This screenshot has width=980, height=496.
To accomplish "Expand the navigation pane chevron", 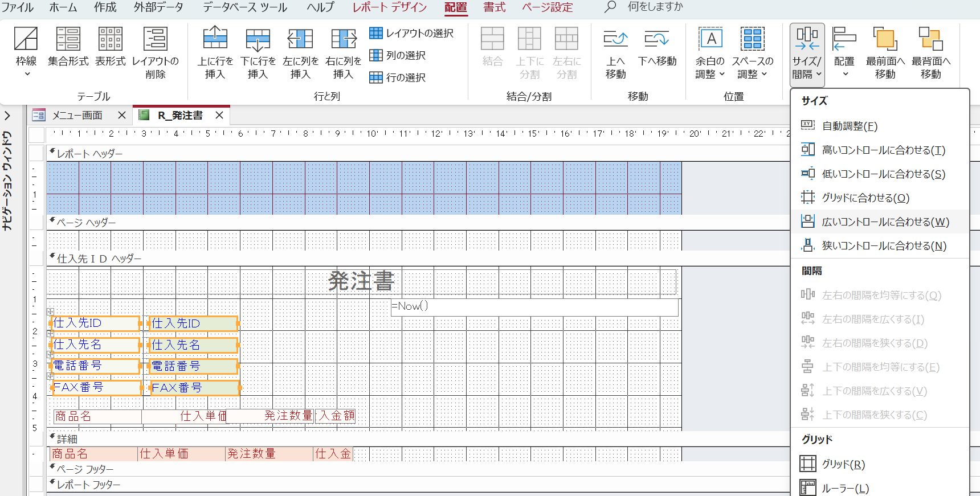I will click(x=7, y=116).
